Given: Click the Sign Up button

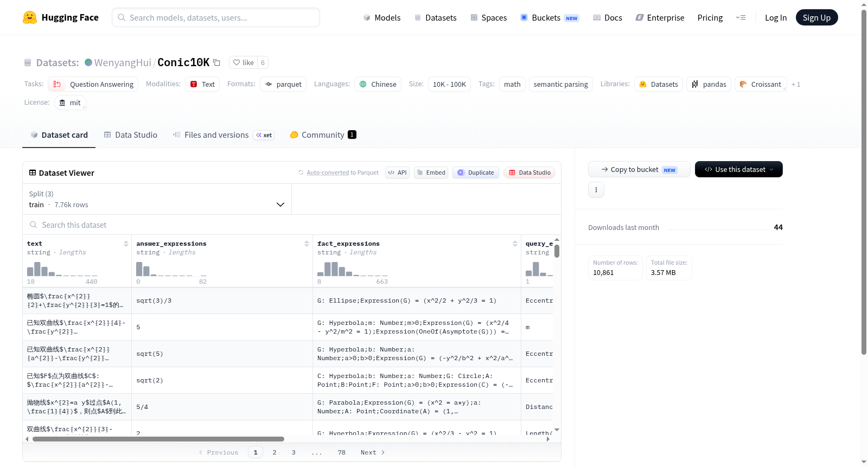Looking at the screenshot, I should pos(816,17).
